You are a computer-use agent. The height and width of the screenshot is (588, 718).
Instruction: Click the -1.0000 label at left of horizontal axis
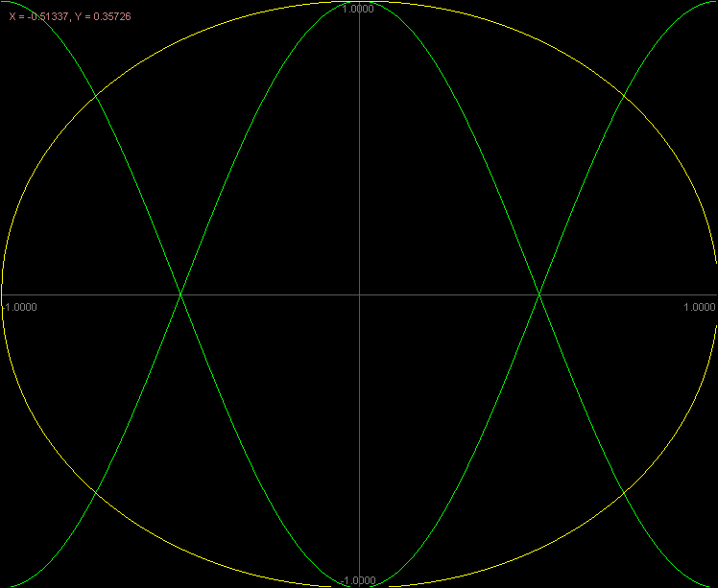pos(19,307)
